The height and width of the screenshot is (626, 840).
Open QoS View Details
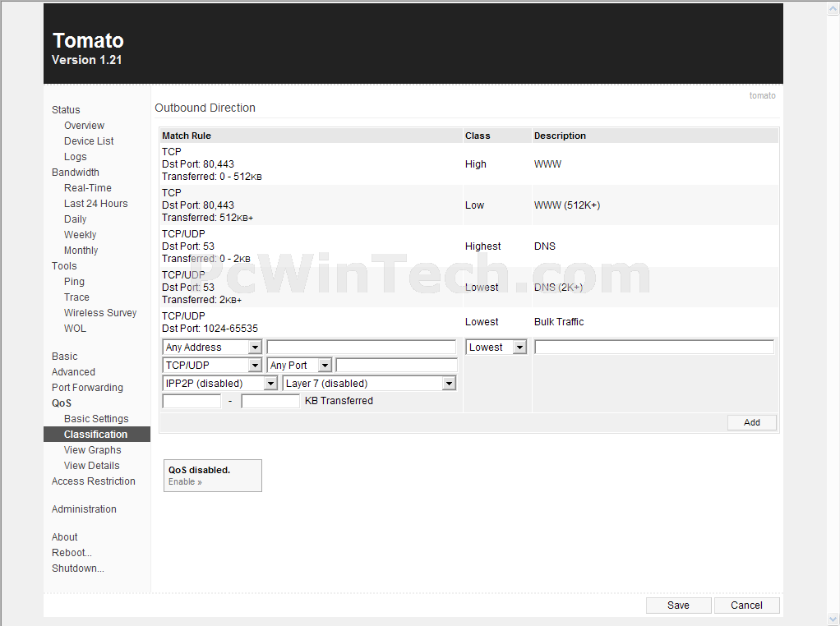pyautogui.click(x=91, y=465)
